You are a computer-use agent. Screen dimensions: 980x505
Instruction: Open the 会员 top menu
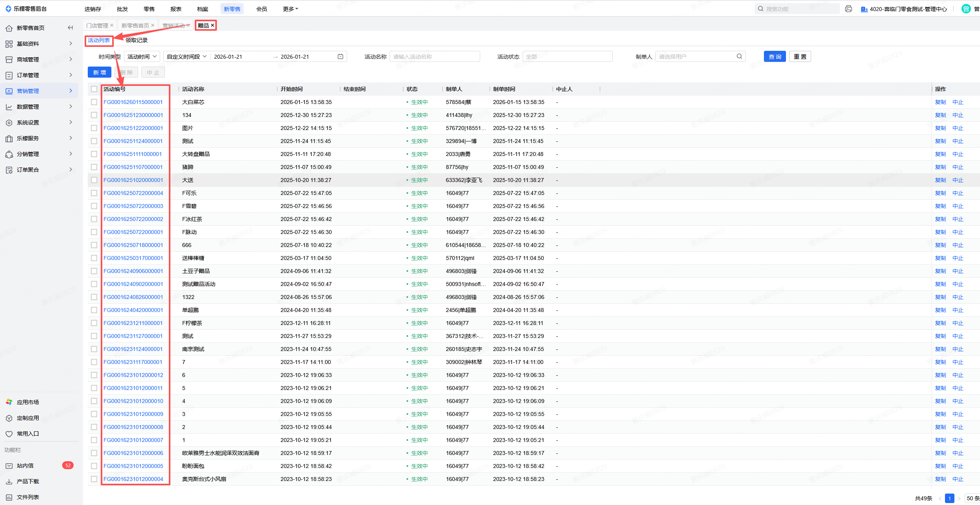click(x=261, y=9)
